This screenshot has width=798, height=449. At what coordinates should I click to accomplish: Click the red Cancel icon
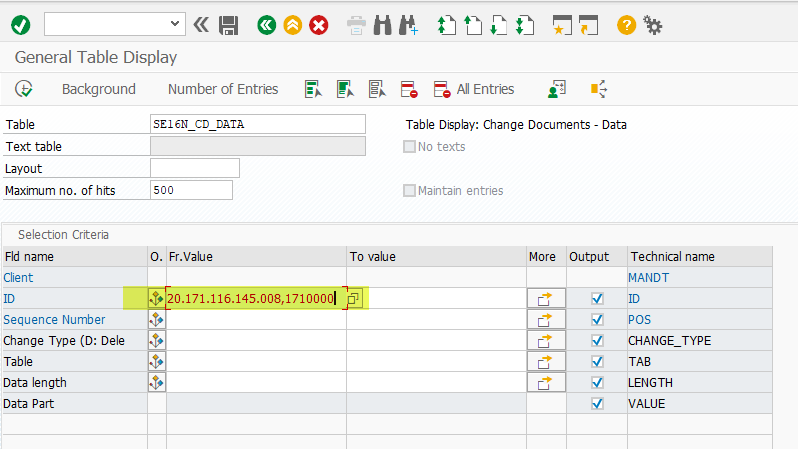pyautogui.click(x=319, y=25)
